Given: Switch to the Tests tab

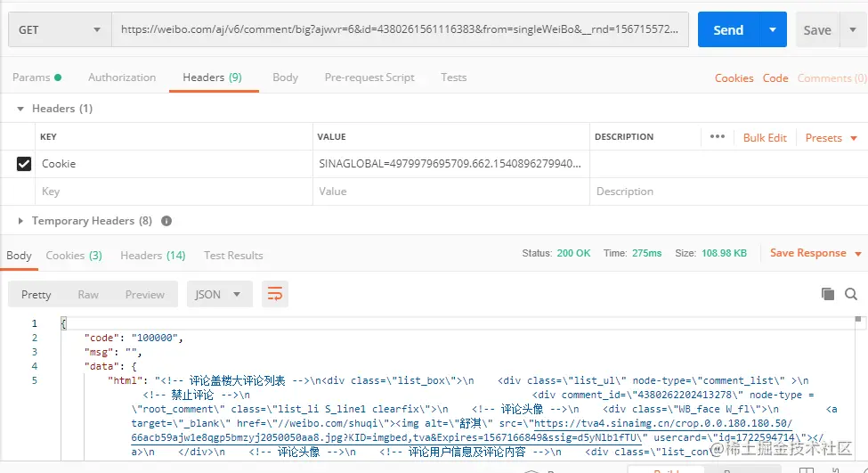Looking at the screenshot, I should 453,77.
